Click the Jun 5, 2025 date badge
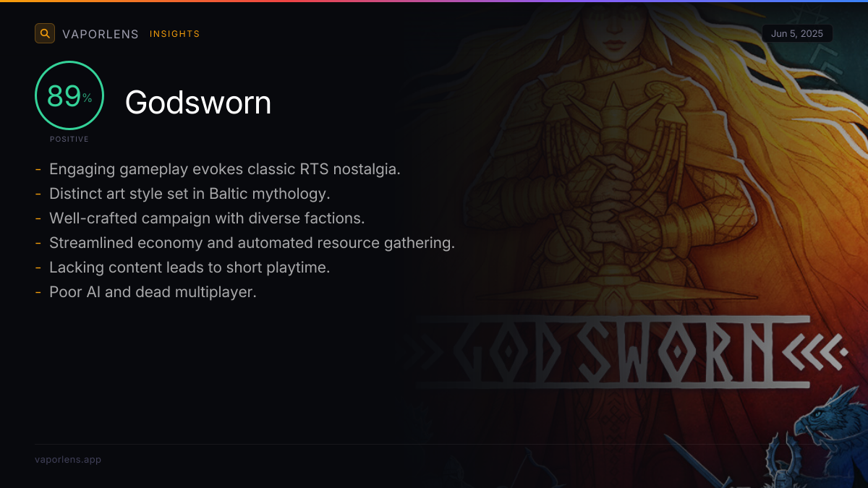Image resolution: width=868 pixels, height=488 pixels. tap(797, 34)
